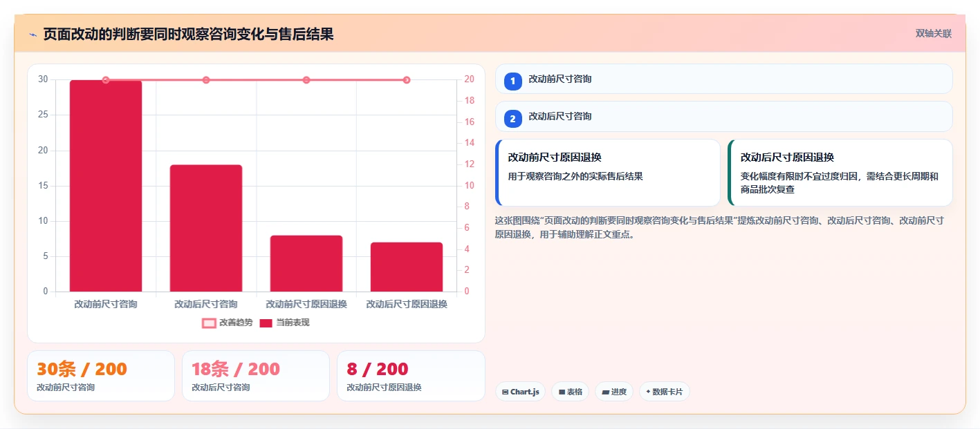Click the trend line point above 改动后尺寸原因退换

click(407, 80)
